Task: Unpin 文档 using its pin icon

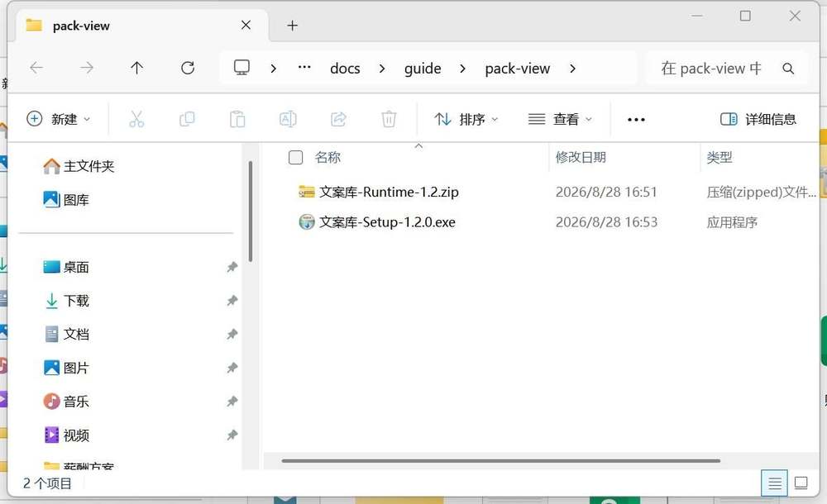Action: [232, 334]
